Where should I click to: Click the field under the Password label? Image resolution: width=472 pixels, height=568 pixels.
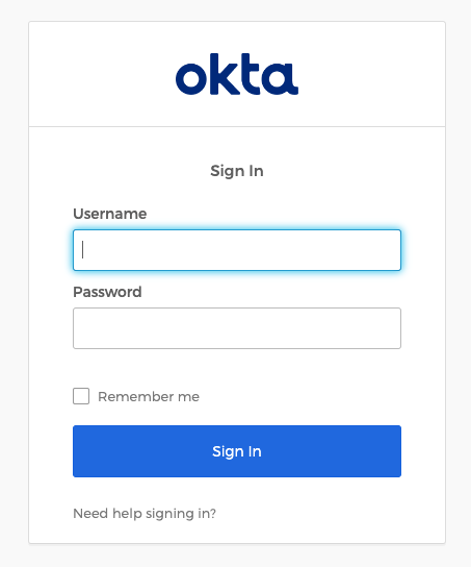tap(237, 328)
